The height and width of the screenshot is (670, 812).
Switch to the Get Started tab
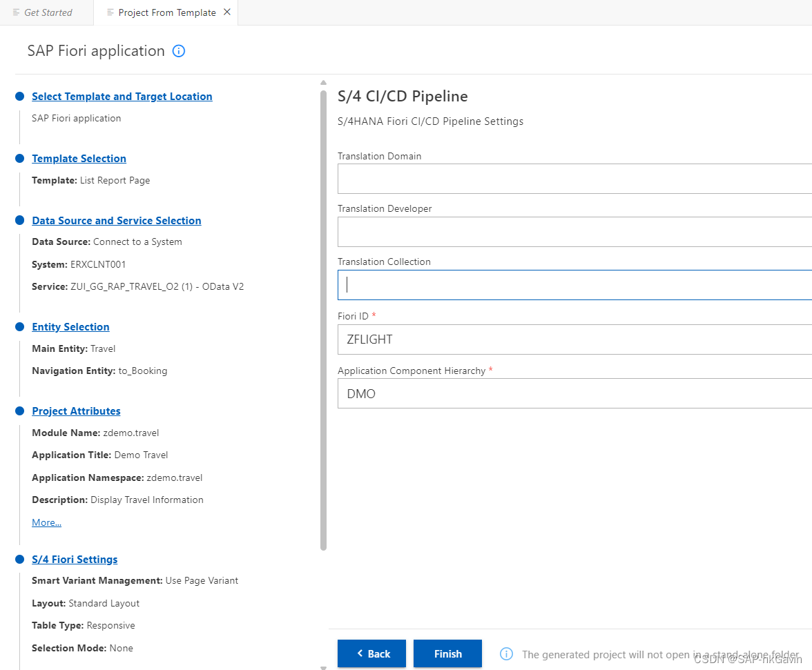click(x=48, y=12)
